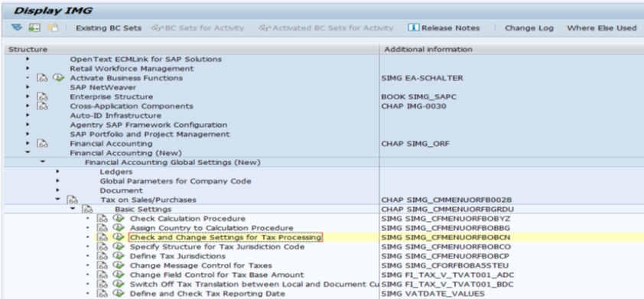Expand Auto-ID Infrastructure node
Screen dimensions: 644x299
tap(28, 115)
